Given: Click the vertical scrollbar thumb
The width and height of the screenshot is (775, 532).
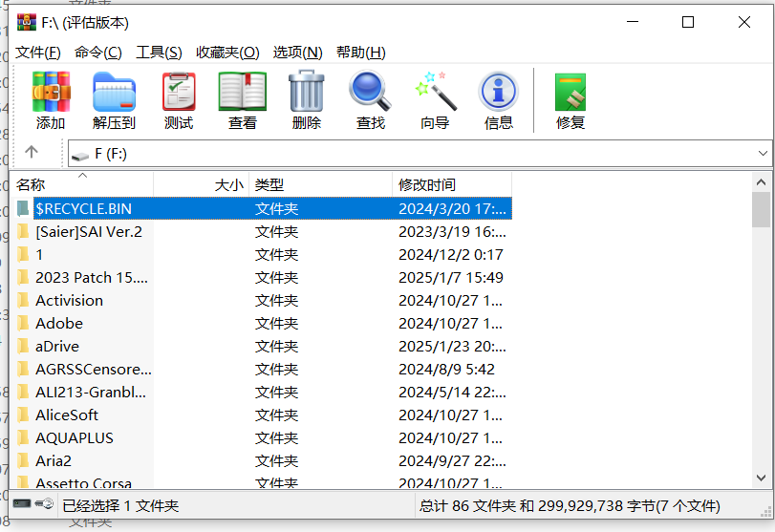Looking at the screenshot, I should point(762,209).
